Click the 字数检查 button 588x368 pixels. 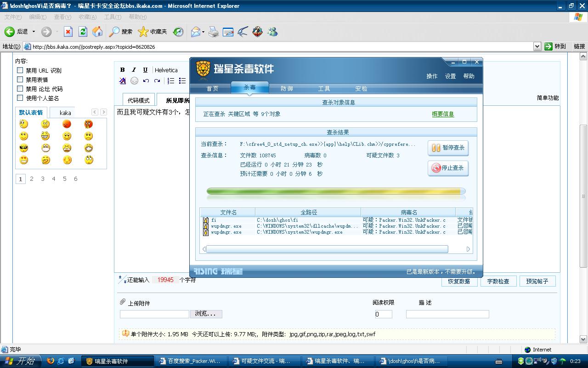pyautogui.click(x=498, y=281)
